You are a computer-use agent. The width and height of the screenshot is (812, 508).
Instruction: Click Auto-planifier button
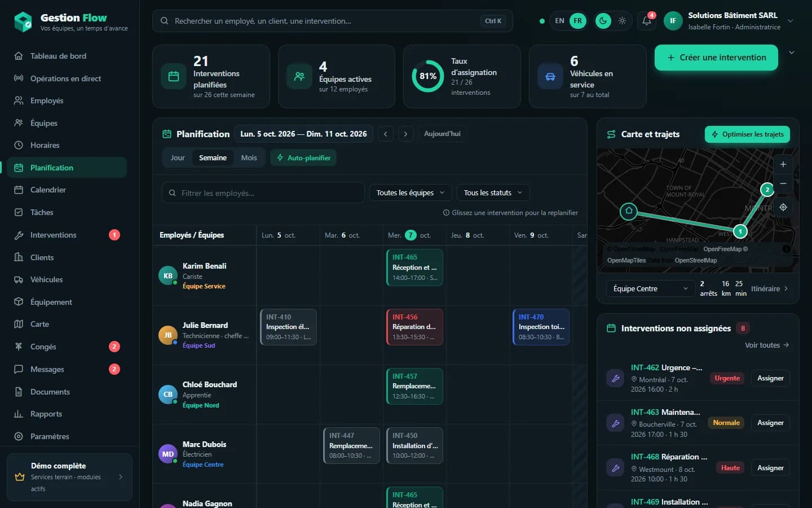[x=303, y=157]
